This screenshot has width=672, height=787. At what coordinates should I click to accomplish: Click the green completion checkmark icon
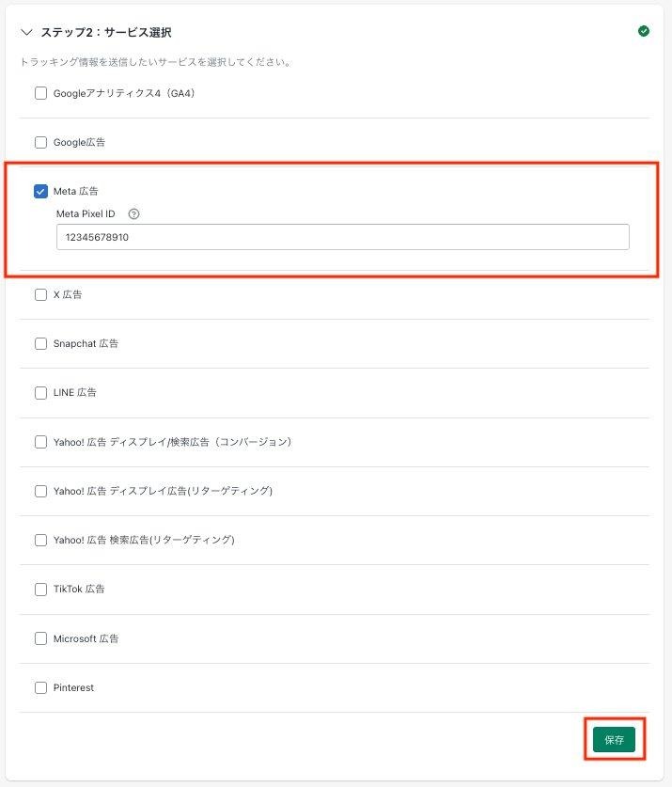tap(644, 31)
